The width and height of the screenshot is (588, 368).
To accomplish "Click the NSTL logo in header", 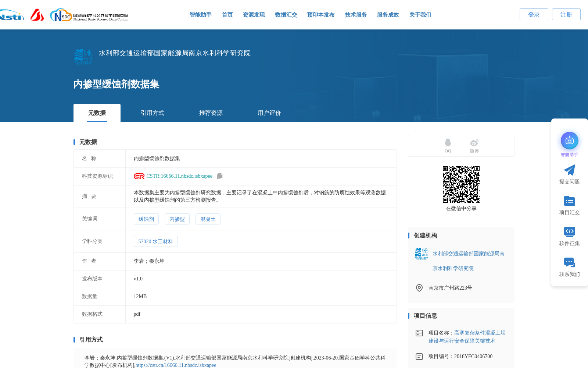I will pyautogui.click(x=12, y=15).
